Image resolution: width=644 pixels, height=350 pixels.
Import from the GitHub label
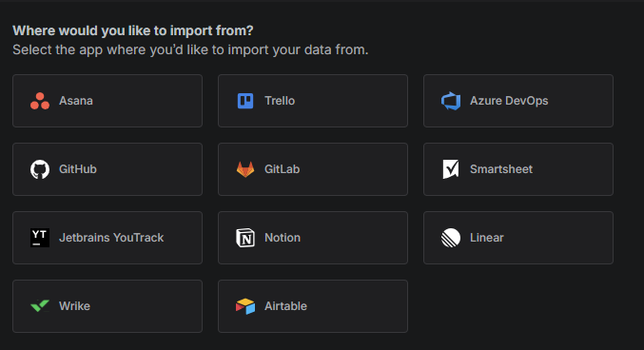coord(78,169)
